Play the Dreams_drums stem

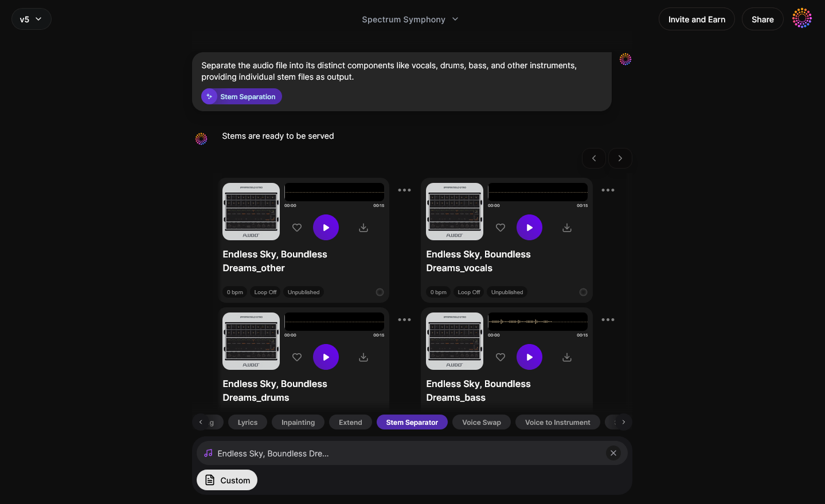(326, 357)
